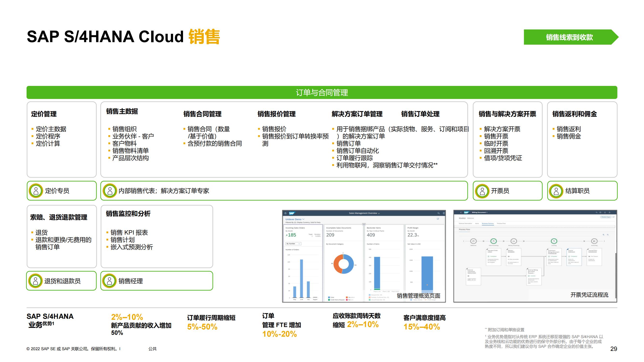This screenshot has height=362, width=644.
Task: Click the search icon in Billing Document header
Action: [596, 212]
